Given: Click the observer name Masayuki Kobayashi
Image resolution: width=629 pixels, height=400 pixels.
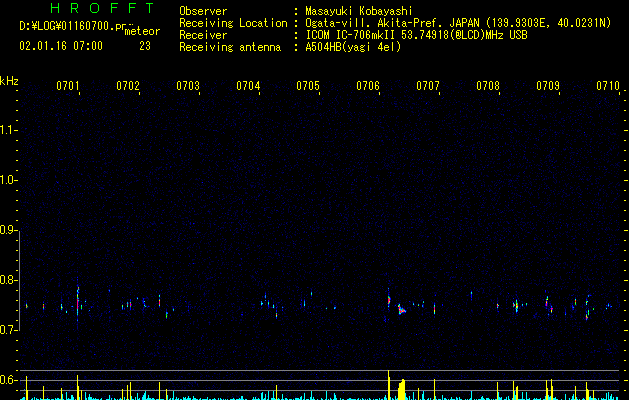Looking at the screenshot, I should coord(359,11).
